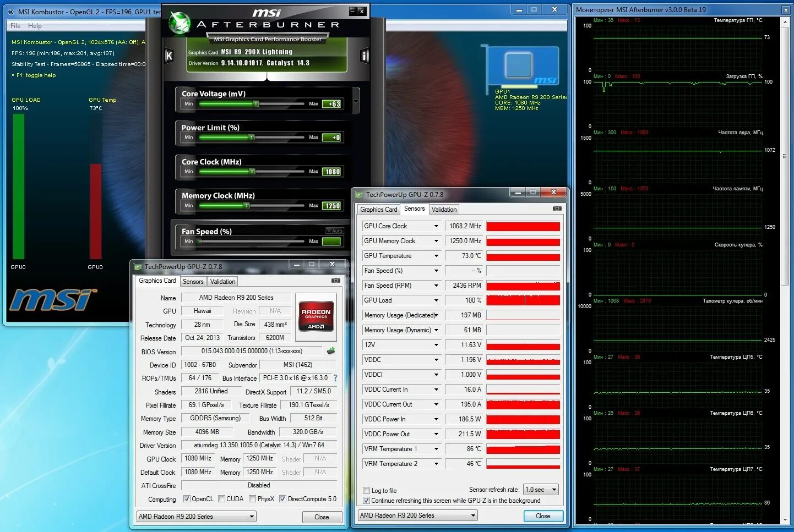
Task: Switch to Sensors tab in Graphics Card window
Action: [x=193, y=282]
